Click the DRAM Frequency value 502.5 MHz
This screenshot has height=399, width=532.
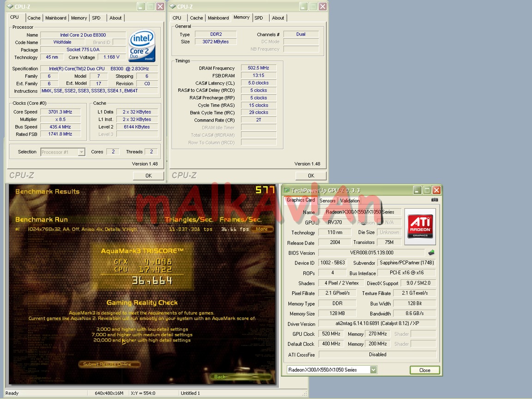click(x=259, y=68)
